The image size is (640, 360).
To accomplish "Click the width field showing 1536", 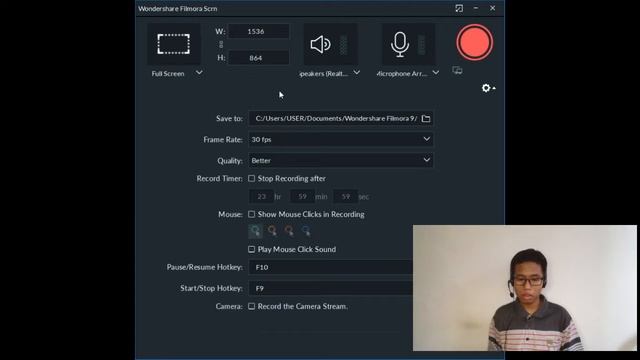I will 259,31.
